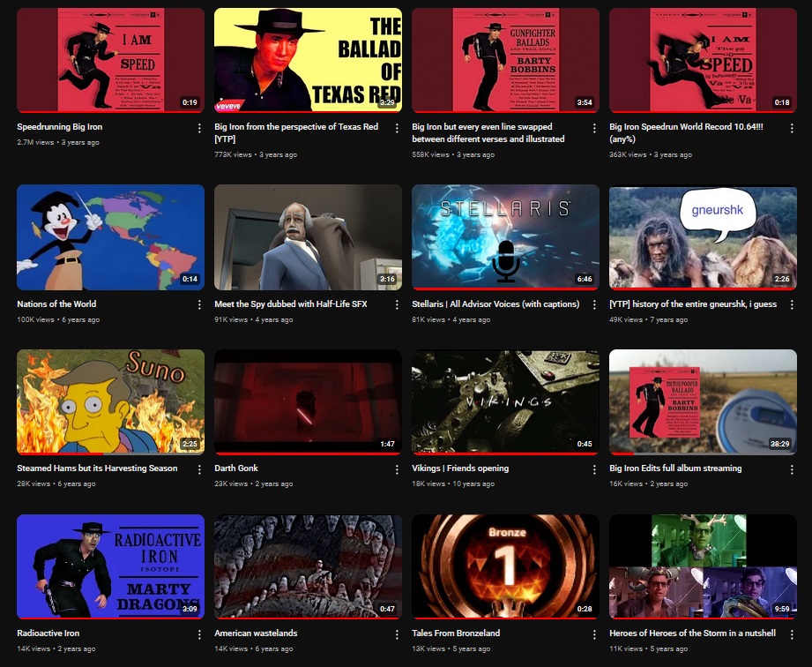Open options for Meet the Spy dubbed video
Screen dimensions: 812x667
[x=397, y=304]
